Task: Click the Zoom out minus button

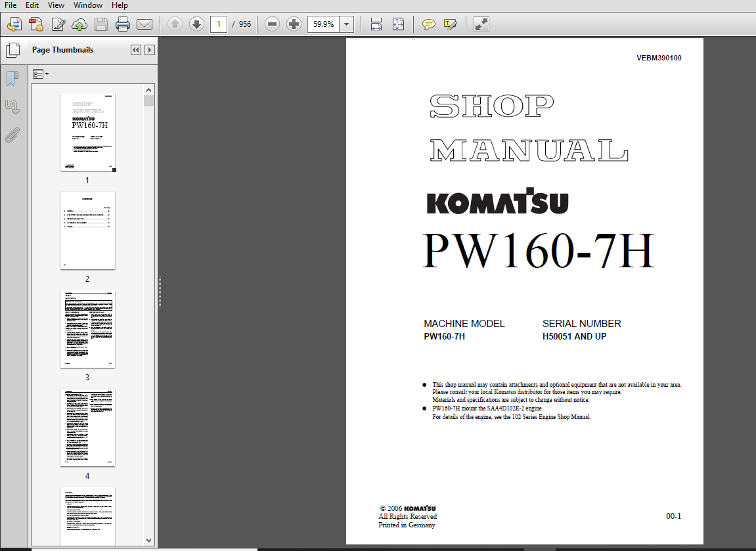Action: 272,24
